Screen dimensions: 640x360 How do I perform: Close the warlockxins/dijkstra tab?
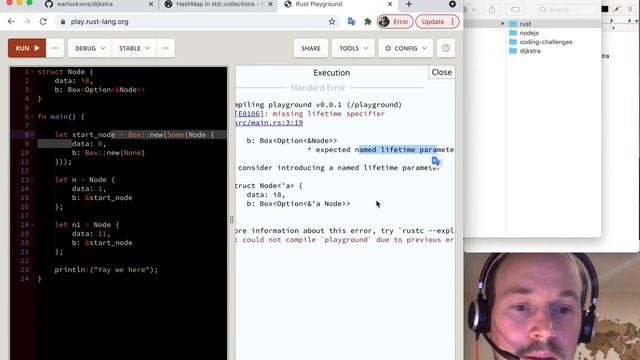click(x=151, y=4)
